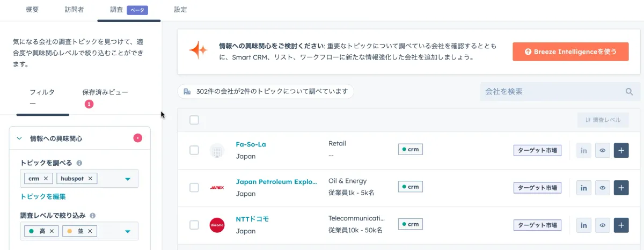Select all companies with header checkbox
This screenshot has height=250, width=644.
coord(194,120)
